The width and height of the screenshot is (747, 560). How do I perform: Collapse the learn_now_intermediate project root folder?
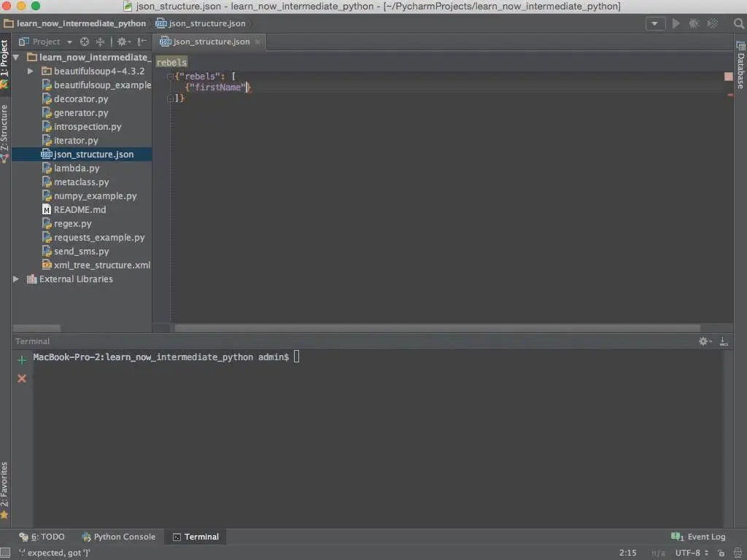pyautogui.click(x=16, y=58)
